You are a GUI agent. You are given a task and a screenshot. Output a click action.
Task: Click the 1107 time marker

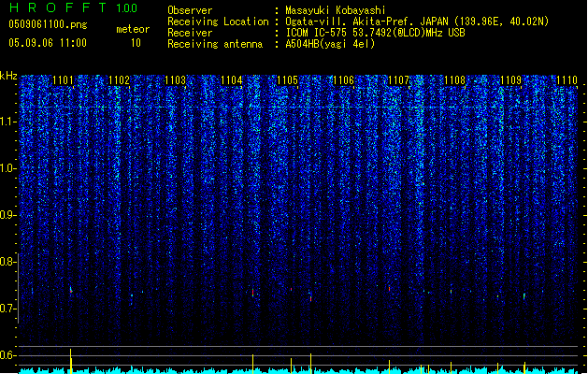(x=398, y=80)
